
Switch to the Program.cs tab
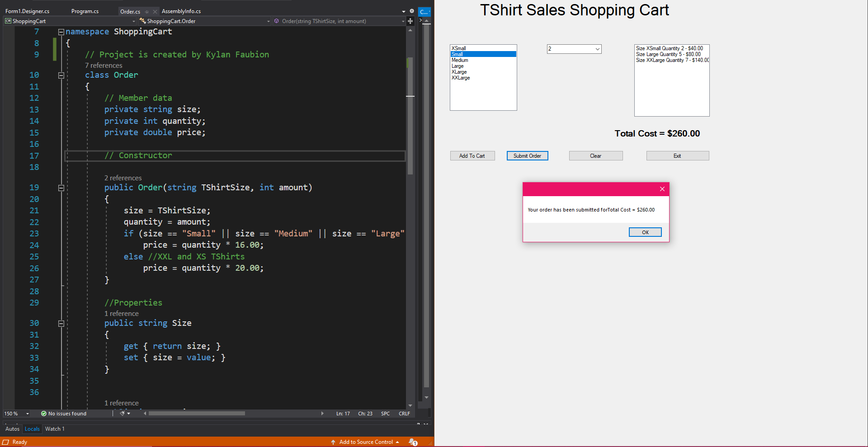[x=85, y=11]
